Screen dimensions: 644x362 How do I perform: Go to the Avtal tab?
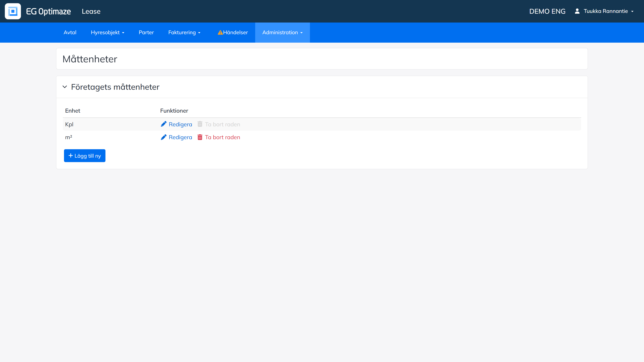click(70, 32)
